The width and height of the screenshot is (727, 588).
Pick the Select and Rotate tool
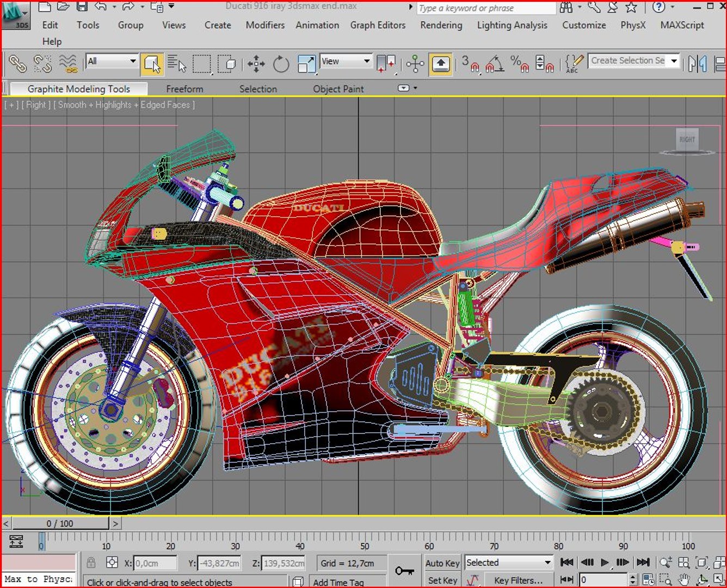coord(281,64)
